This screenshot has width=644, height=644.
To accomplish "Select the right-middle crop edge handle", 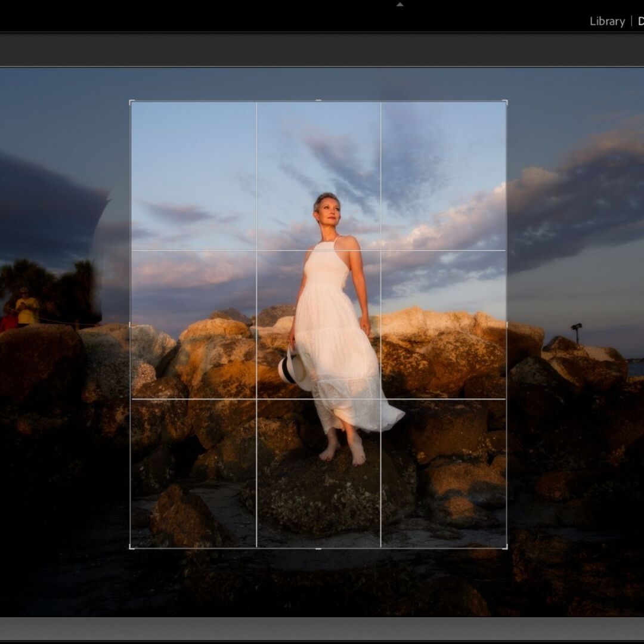I will [x=506, y=323].
